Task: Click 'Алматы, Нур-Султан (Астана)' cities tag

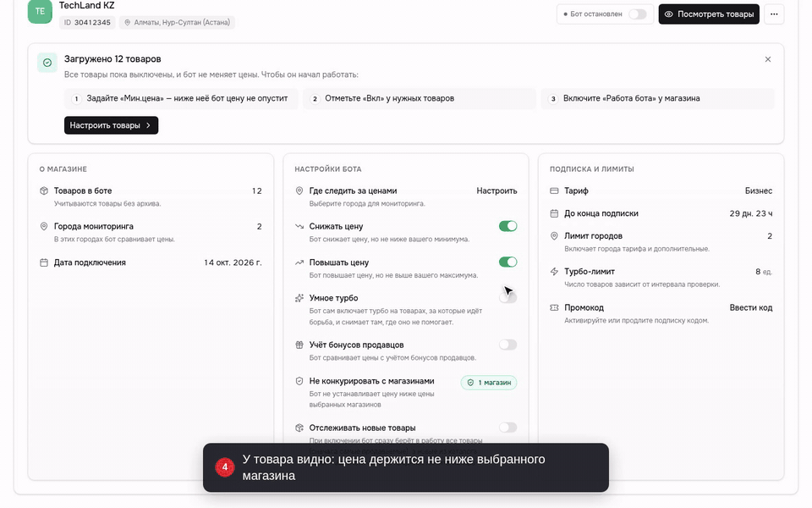Action: 177,22
